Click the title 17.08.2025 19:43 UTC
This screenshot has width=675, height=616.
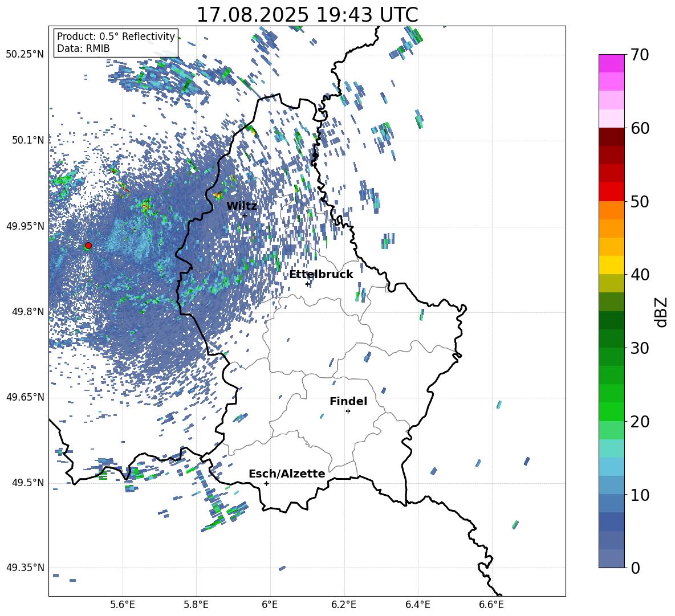(307, 15)
